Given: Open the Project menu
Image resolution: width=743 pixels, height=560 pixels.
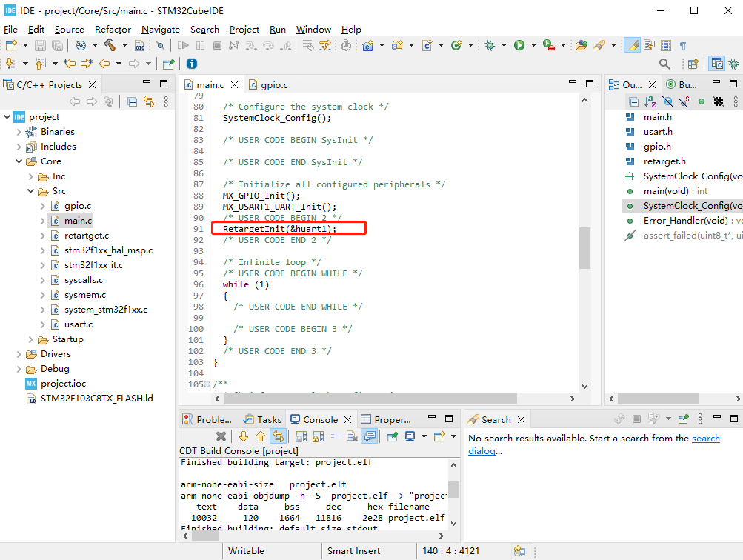Looking at the screenshot, I should (244, 30).
